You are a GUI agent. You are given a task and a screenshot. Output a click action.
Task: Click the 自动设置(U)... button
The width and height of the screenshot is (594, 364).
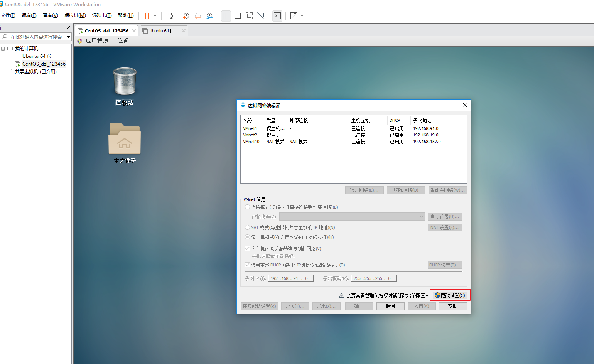coord(445,217)
